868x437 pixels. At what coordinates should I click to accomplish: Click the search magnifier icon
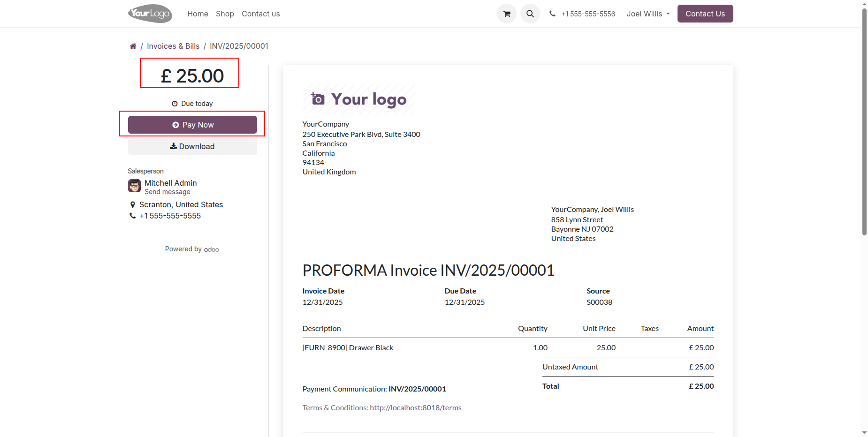point(530,14)
